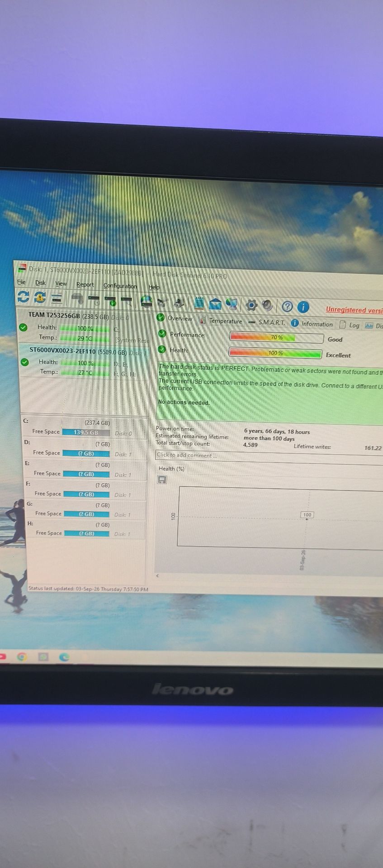This screenshot has width=383, height=868.
Task: Click the left scroll arrow under the health graph
Action: (157, 576)
